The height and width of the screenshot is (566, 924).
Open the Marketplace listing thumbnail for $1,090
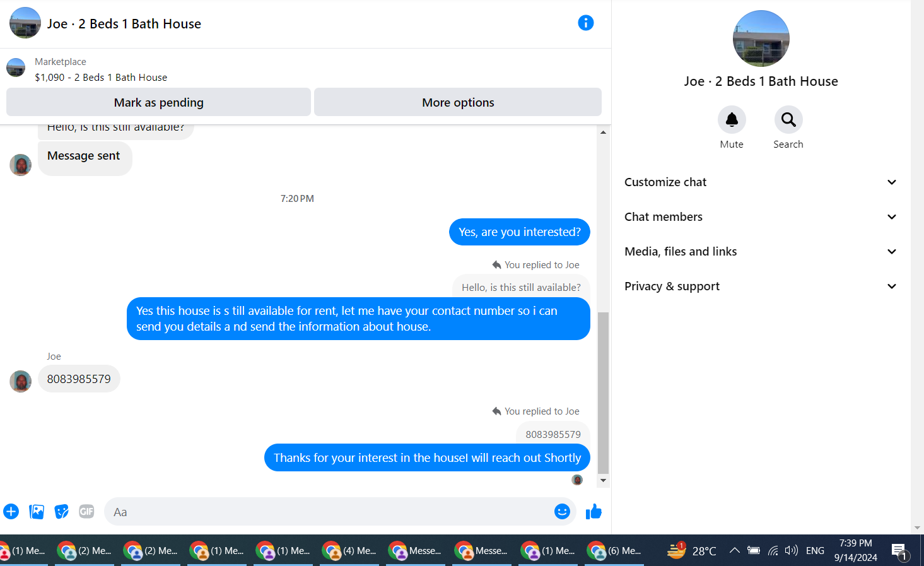[x=16, y=68]
